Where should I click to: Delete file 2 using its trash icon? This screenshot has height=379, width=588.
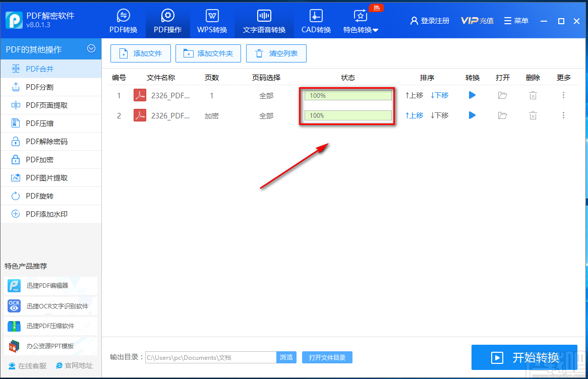click(x=533, y=115)
